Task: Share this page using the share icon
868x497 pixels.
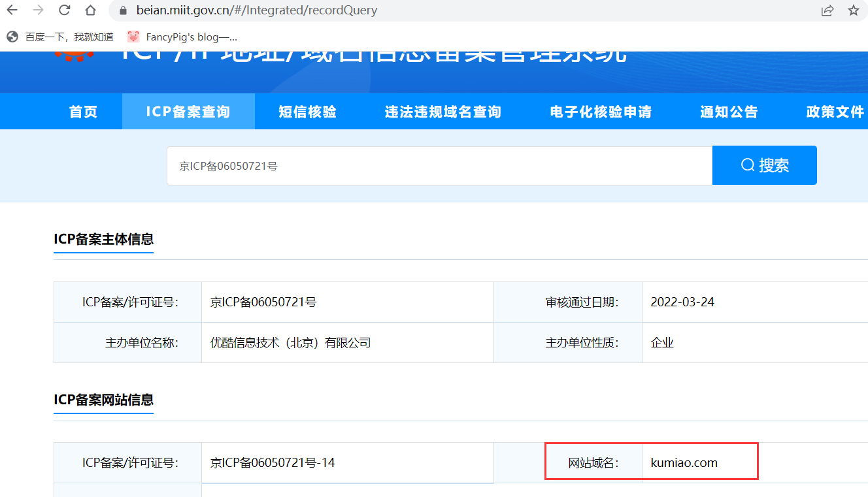Action: click(827, 10)
